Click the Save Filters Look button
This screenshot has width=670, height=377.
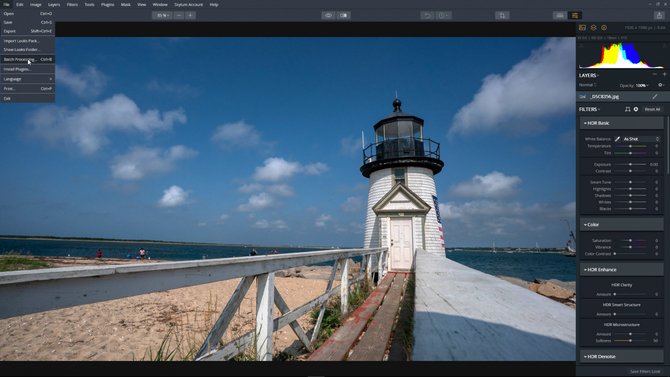pos(645,371)
